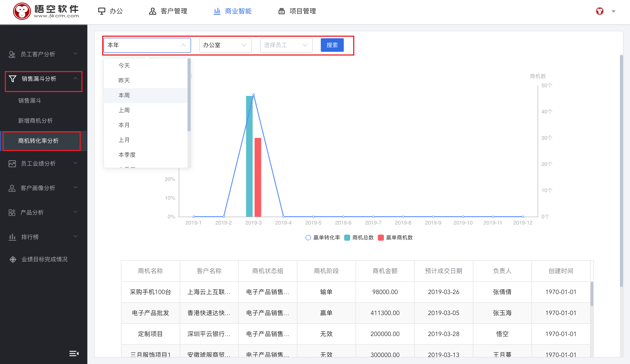Open the 办公室 department dropdown

point(225,45)
